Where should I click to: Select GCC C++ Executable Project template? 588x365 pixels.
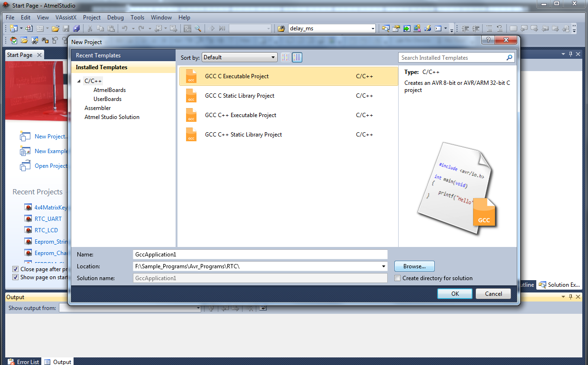pos(289,115)
